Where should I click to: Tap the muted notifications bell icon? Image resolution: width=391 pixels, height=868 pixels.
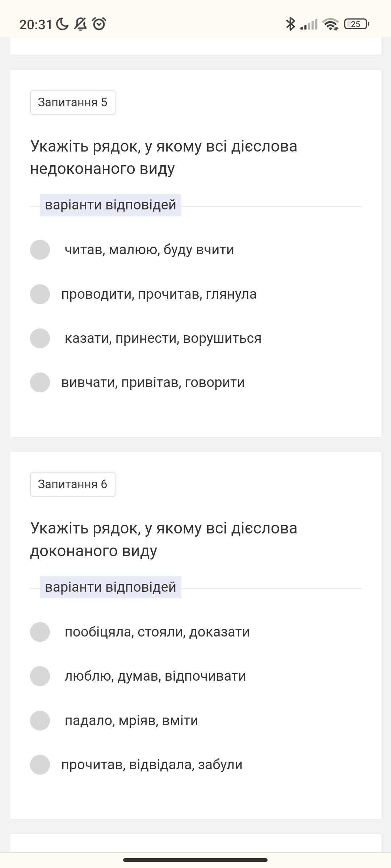pyautogui.click(x=81, y=24)
